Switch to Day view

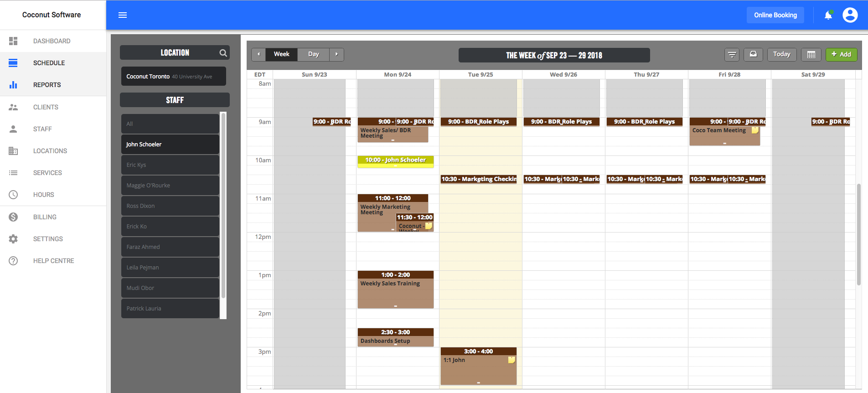click(313, 54)
